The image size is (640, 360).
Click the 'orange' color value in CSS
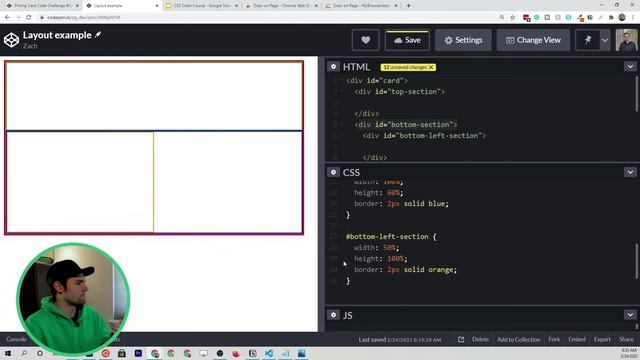point(441,270)
